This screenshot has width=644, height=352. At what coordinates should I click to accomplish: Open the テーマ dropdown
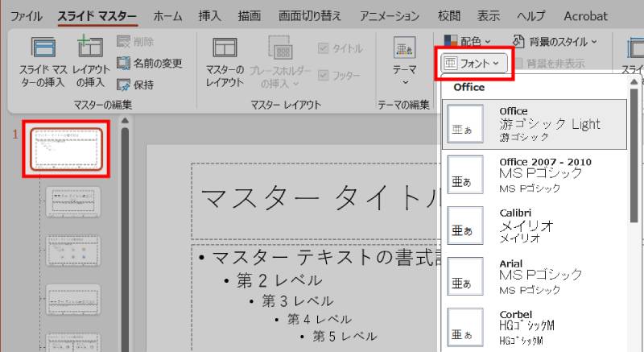coord(405,61)
